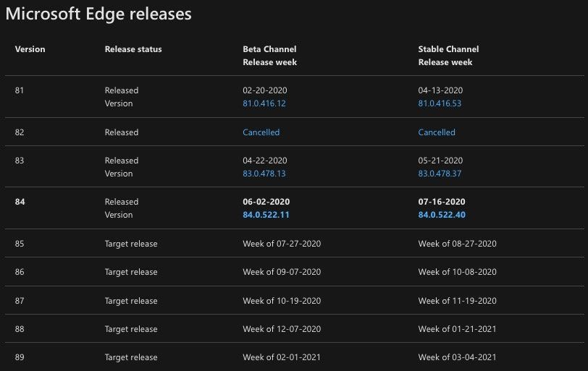Click Week of 10-08-2020 stable cell
Screen dimensions: 588x371
(457, 272)
